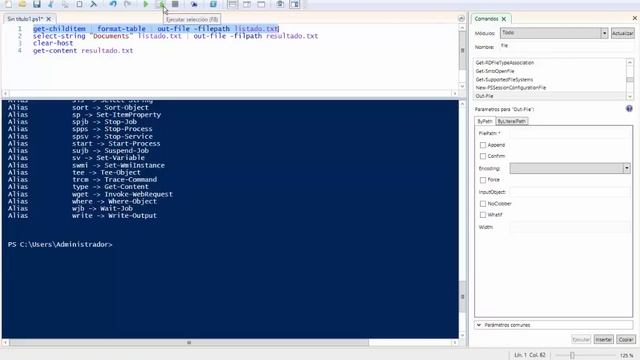The height and width of the screenshot is (360, 640).
Task: Click the Paste toolbar icon
Action: [x=80, y=4]
